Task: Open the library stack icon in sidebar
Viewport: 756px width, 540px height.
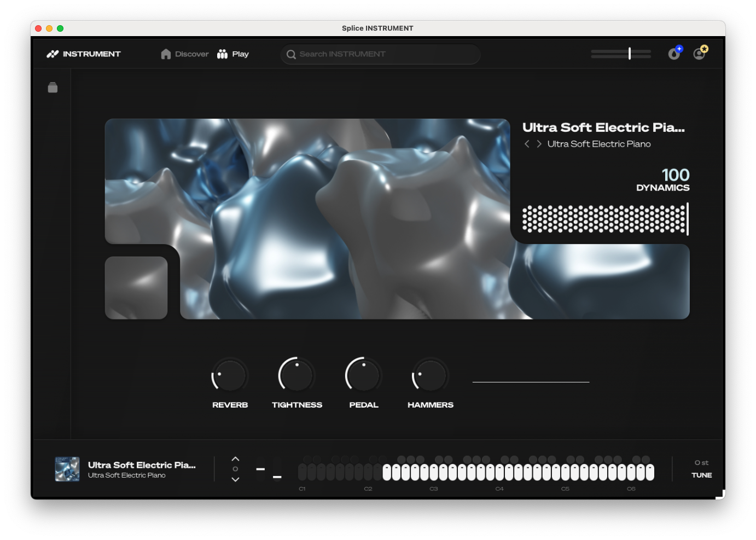Action: point(53,88)
